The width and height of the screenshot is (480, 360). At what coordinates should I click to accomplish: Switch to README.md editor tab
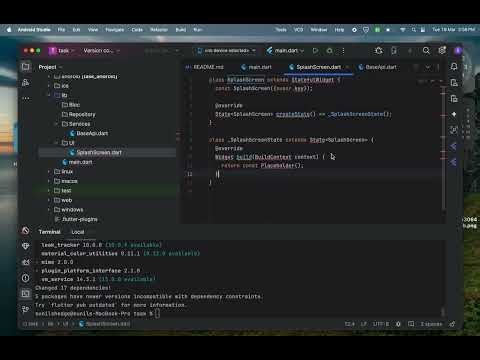205,67
